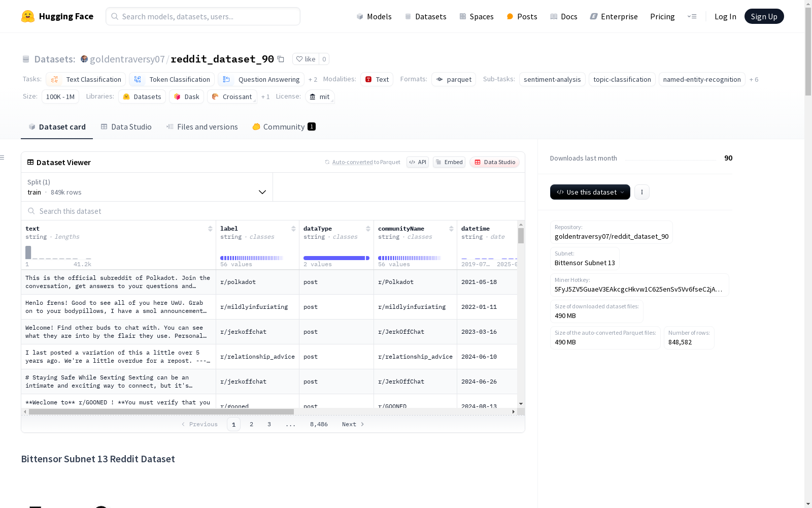
Task: Click the Datasets library tag
Action: pos(142,97)
